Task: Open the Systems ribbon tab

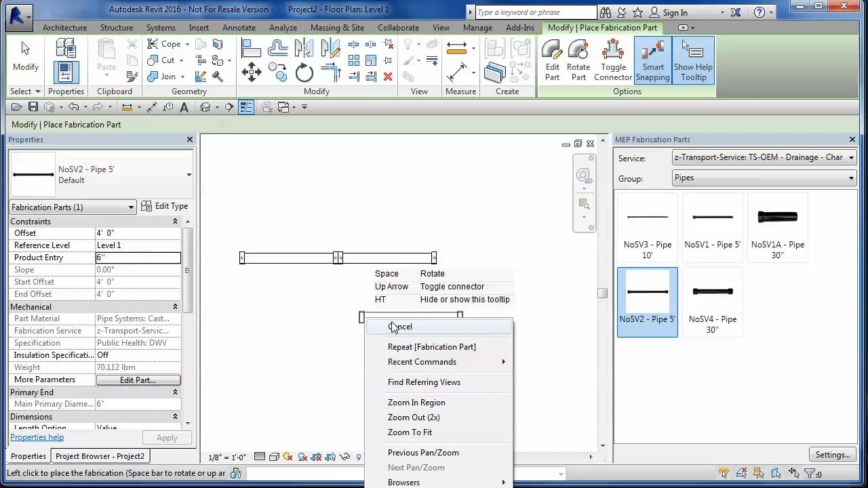Action: click(161, 28)
